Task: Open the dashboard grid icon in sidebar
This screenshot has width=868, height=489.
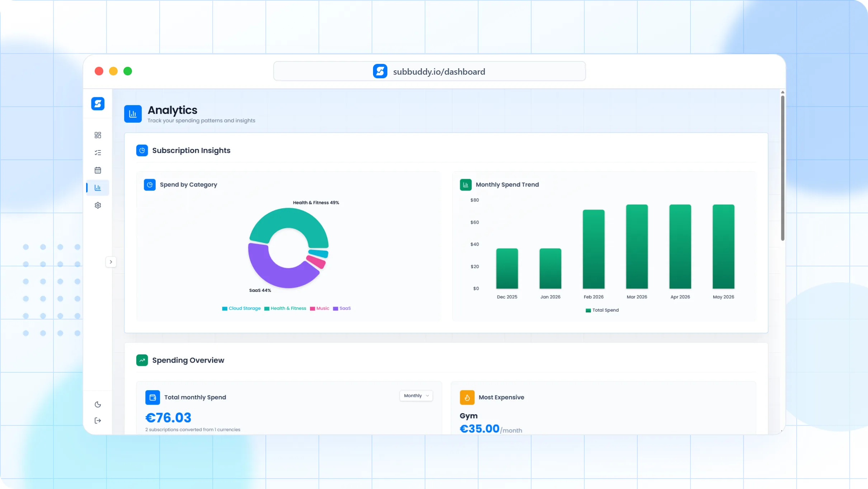Action: [x=98, y=135]
